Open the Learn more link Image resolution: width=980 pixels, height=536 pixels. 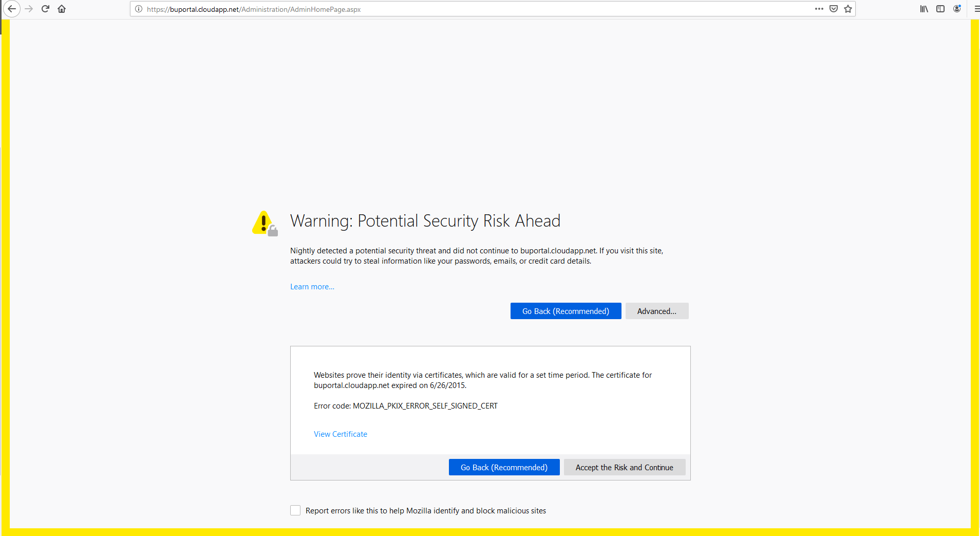point(312,286)
